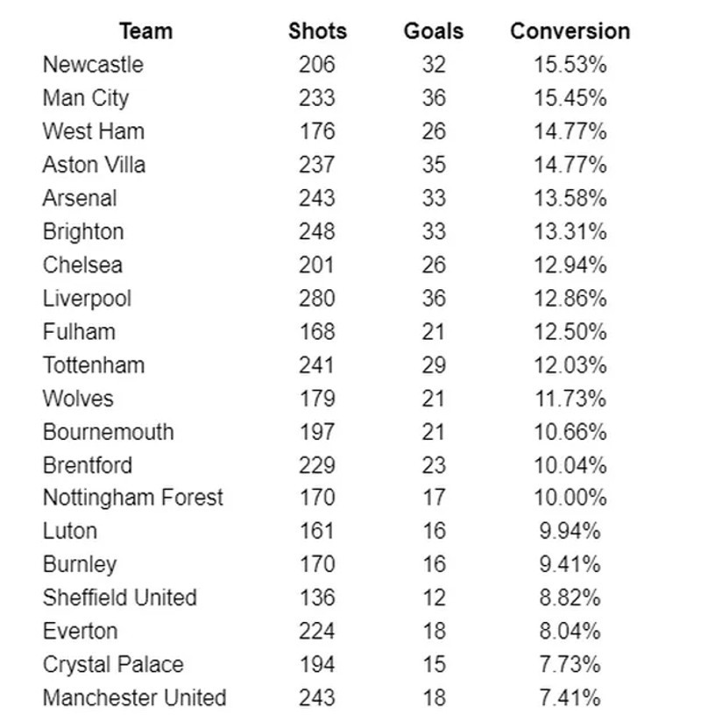Select Man City's shots value 233

tap(316, 98)
